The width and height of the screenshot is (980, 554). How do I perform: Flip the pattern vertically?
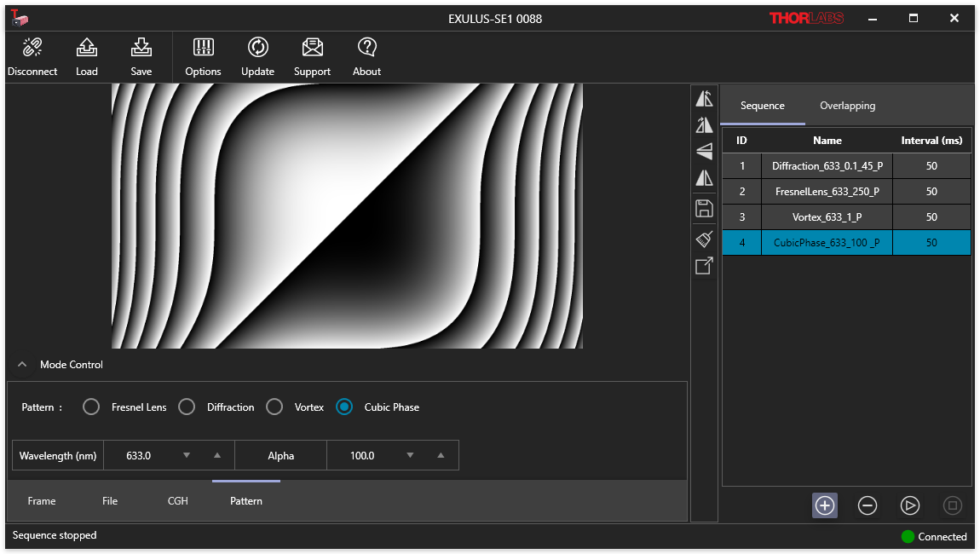(x=704, y=152)
